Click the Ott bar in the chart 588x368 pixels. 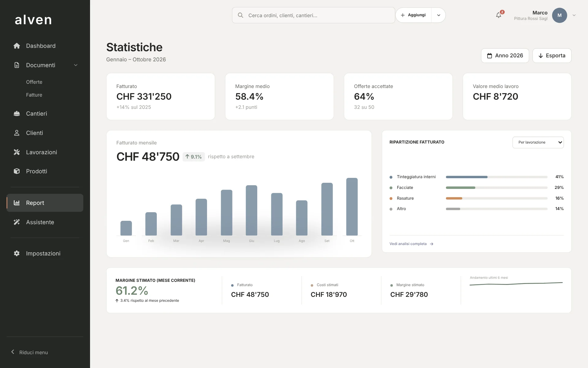(x=352, y=207)
